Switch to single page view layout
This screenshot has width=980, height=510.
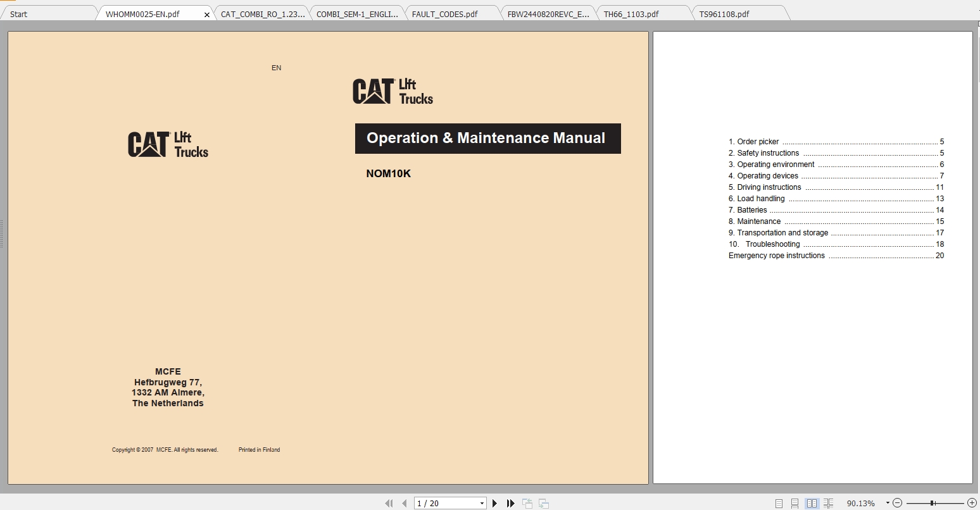(x=779, y=504)
